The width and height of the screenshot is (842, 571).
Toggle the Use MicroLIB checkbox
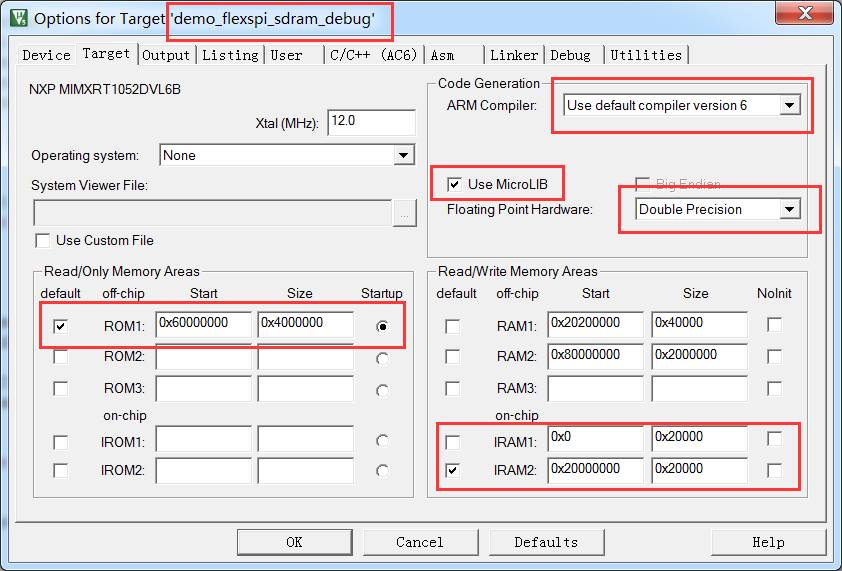[454, 185]
